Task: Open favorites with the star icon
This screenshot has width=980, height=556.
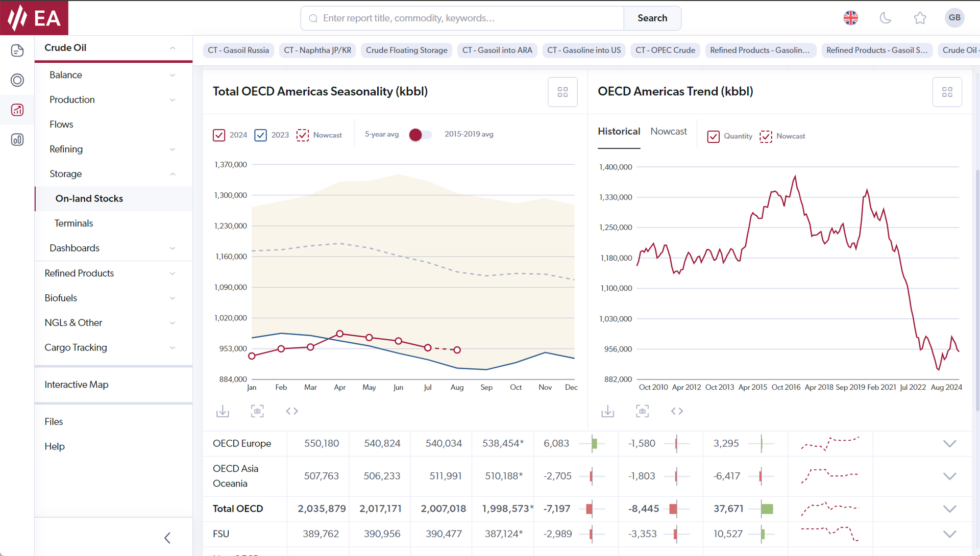Action: click(920, 18)
